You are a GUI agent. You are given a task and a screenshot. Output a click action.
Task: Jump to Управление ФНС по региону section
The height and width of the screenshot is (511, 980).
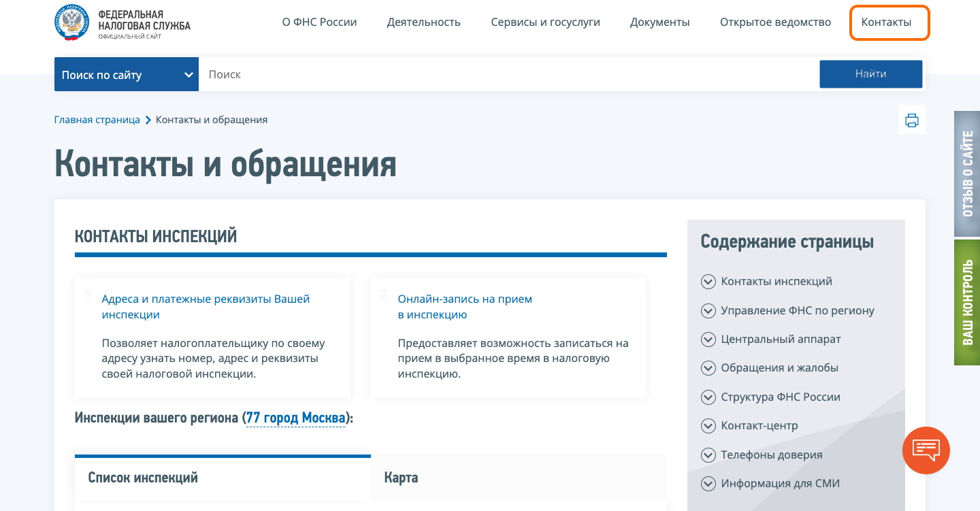[797, 311]
